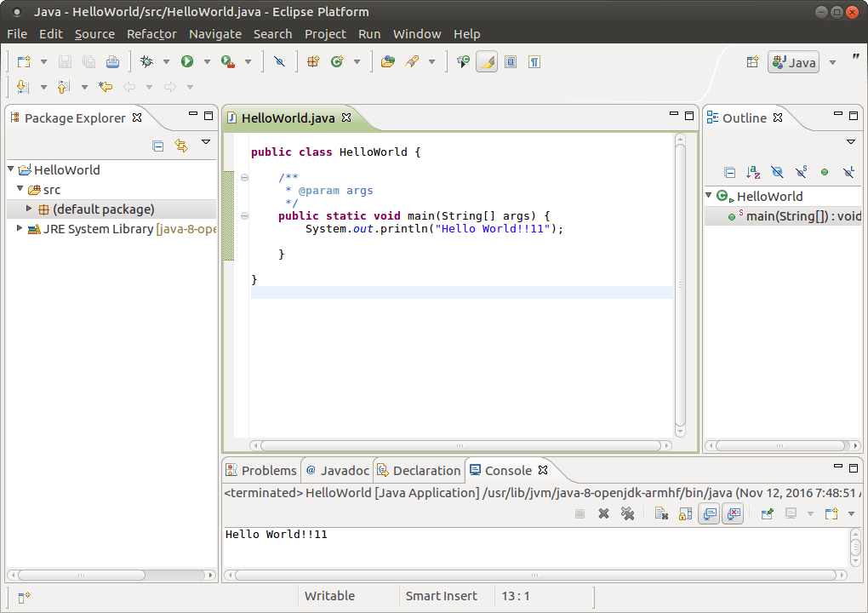Start debugging with the bug icon
This screenshot has height=613, width=868.
pos(146,61)
